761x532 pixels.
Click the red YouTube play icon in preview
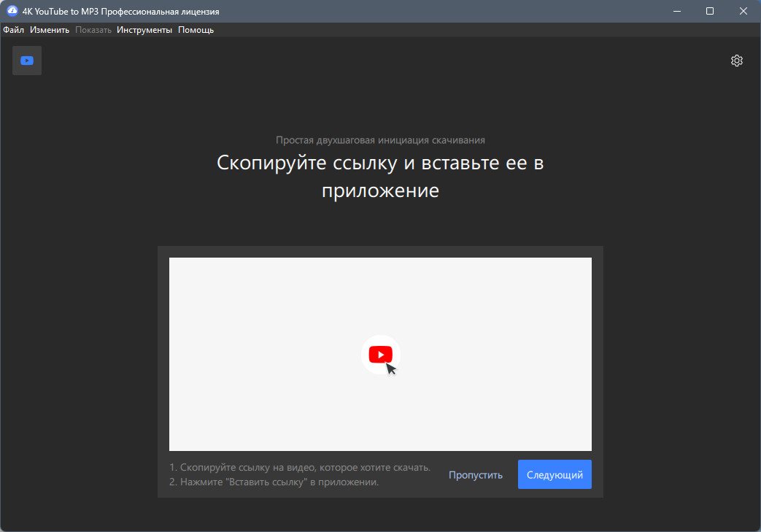click(381, 355)
